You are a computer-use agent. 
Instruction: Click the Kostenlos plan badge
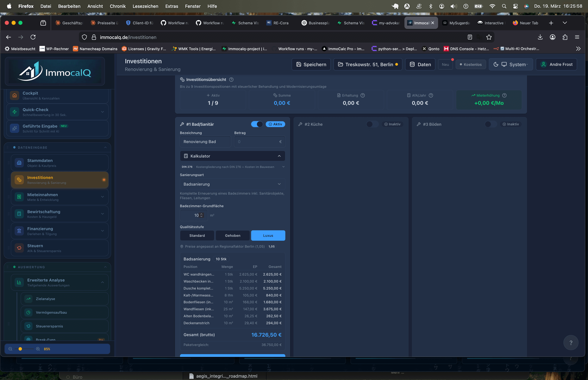click(x=471, y=64)
